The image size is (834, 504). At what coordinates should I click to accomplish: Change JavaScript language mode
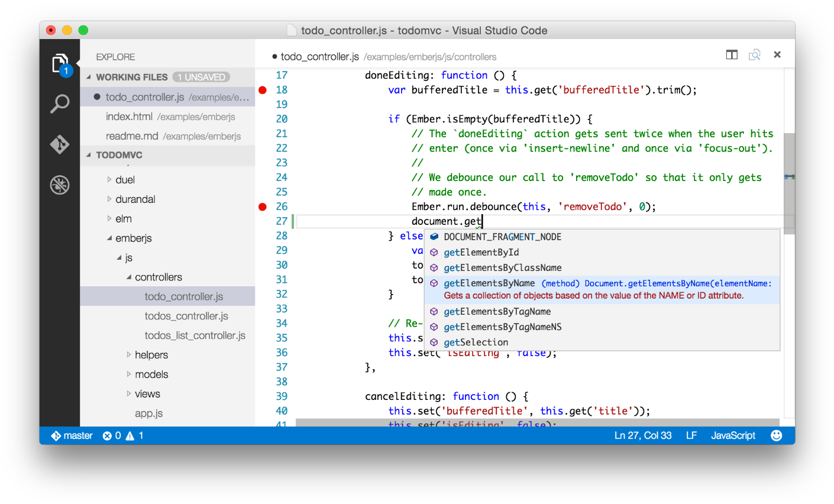[x=733, y=435]
